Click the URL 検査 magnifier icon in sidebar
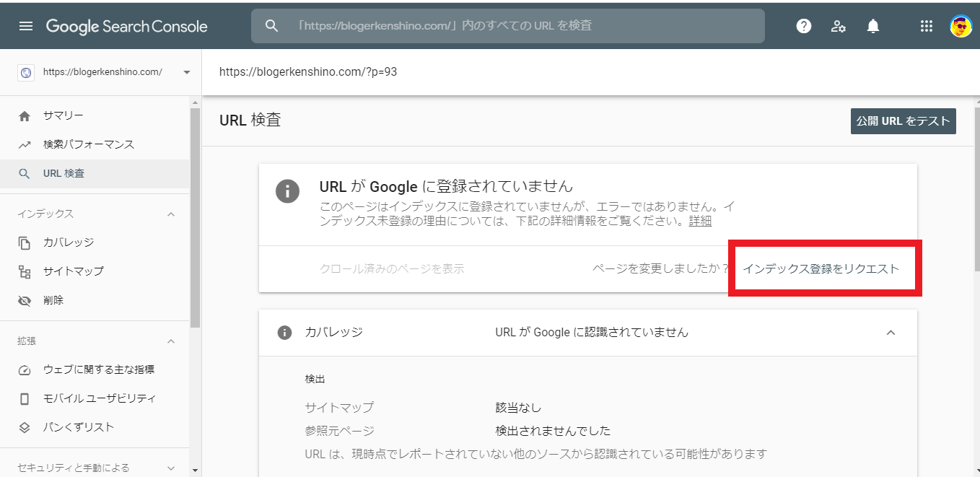980x477 pixels. click(x=25, y=174)
